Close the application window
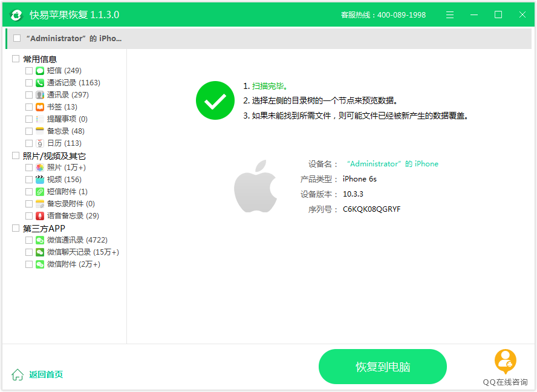Screen dimensions: 537x392 tap(522, 15)
